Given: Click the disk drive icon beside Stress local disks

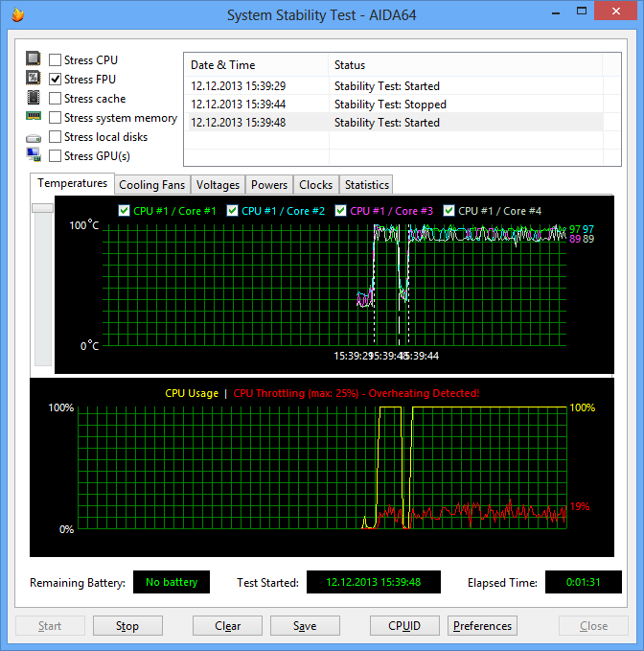Looking at the screenshot, I should pos(34,138).
